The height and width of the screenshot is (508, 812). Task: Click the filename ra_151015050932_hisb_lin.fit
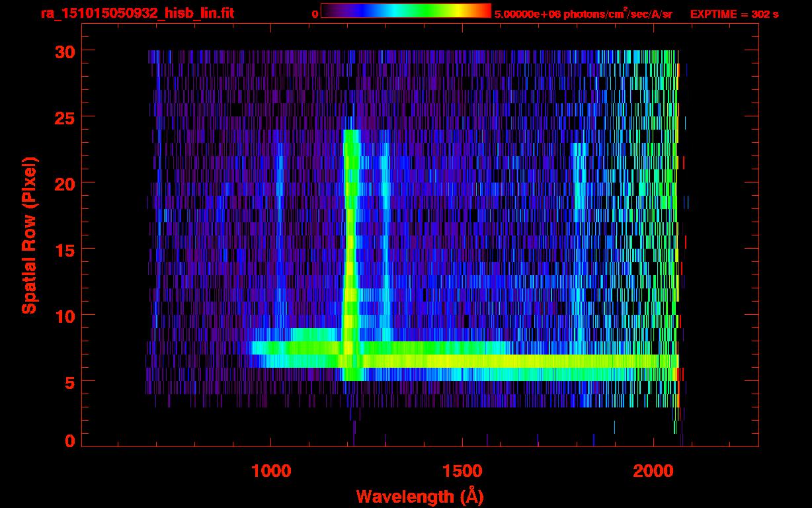136,13
